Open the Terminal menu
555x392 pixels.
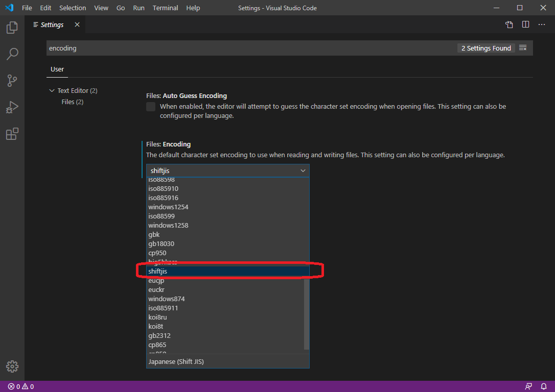(165, 8)
